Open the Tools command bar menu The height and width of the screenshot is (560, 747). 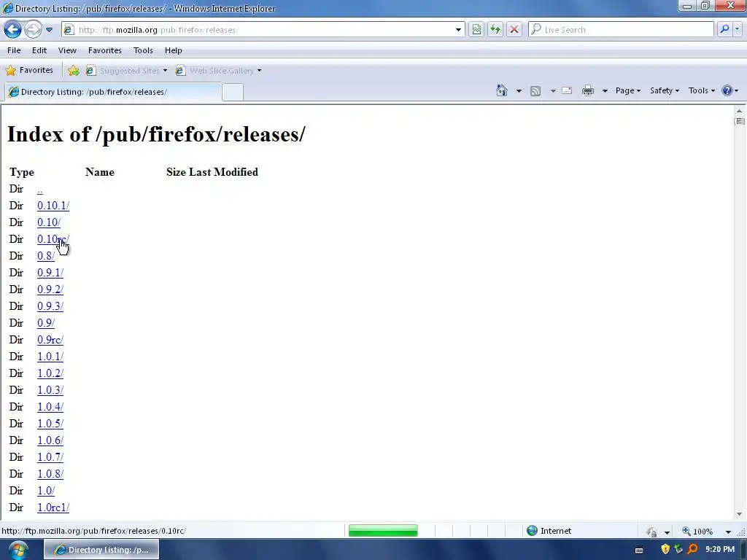tap(701, 90)
